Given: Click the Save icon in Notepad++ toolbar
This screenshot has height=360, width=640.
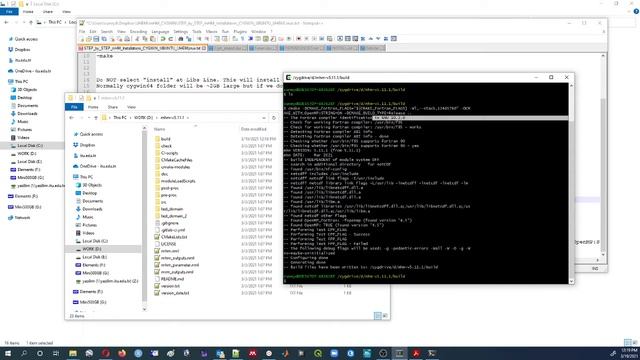Looking at the screenshot, I should pos(96,39).
